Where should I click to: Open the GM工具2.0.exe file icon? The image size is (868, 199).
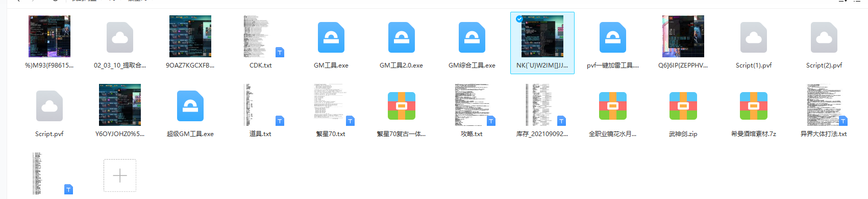(401, 37)
